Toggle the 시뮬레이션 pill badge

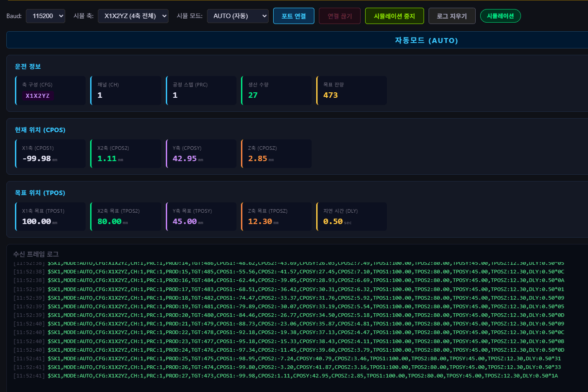(501, 16)
